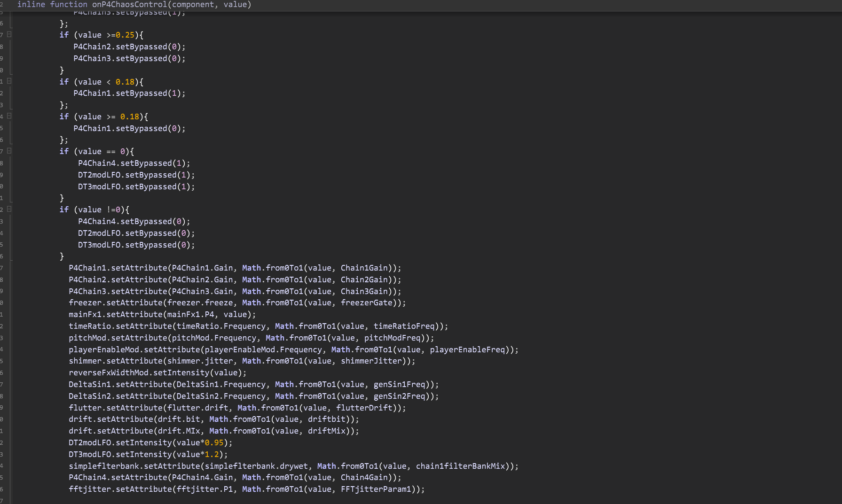Click the P4Chain1.setAttribute Chain1Gain line

coord(235,268)
